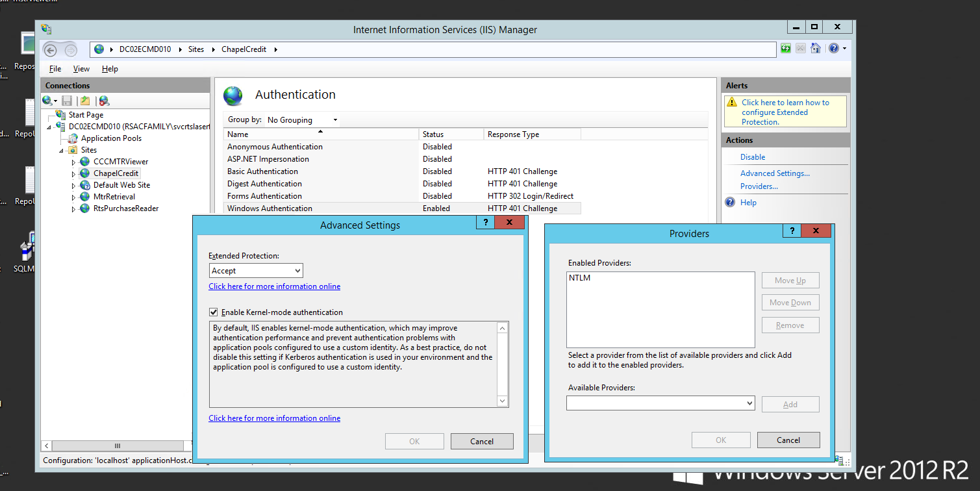Click the Up folder icon in Connections

[x=85, y=101]
